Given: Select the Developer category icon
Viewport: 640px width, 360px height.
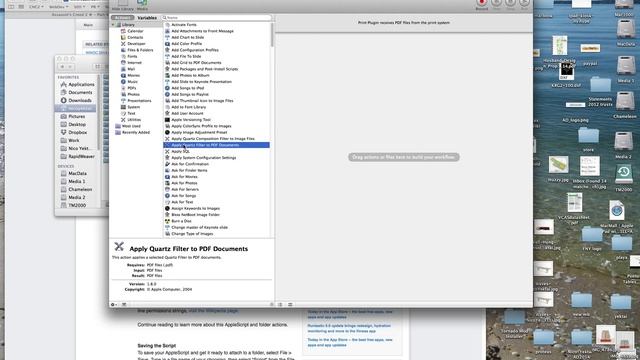Looking at the screenshot, I should coord(123,44).
